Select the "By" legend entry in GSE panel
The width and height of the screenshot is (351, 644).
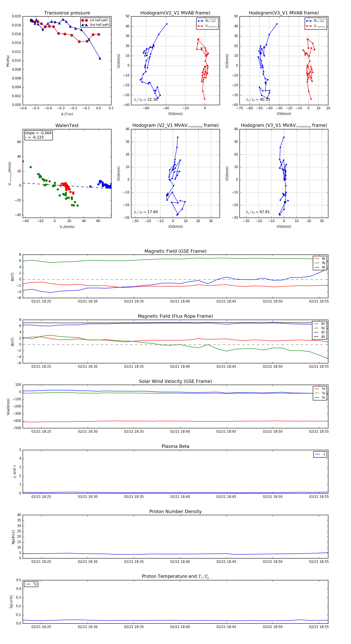pyautogui.click(x=320, y=263)
